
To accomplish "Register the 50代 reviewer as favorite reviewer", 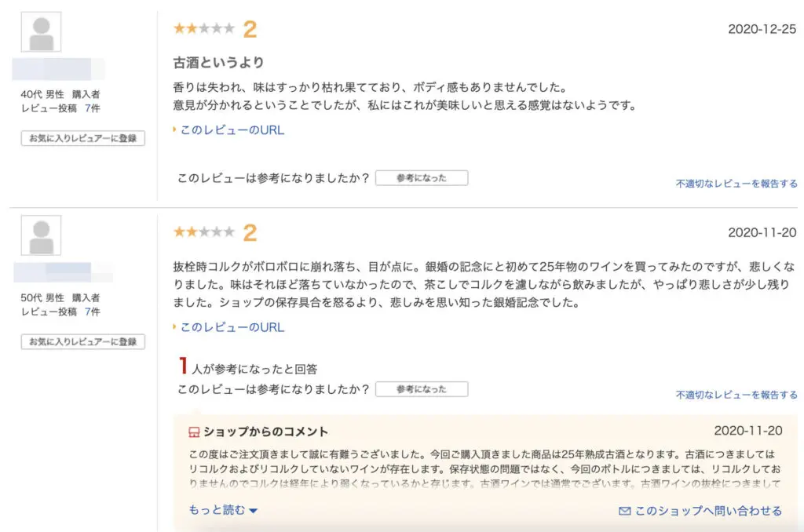I will pos(82,342).
